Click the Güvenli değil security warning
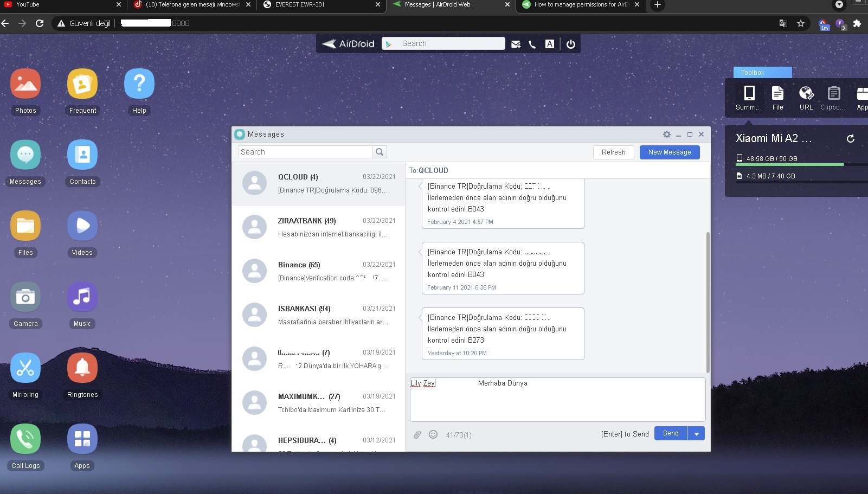This screenshot has width=868, height=494. [x=84, y=23]
